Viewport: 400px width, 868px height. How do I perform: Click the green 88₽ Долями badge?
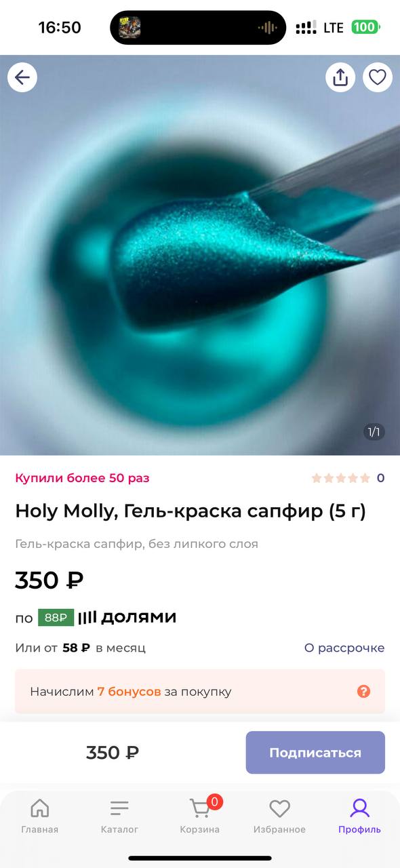pos(56,617)
